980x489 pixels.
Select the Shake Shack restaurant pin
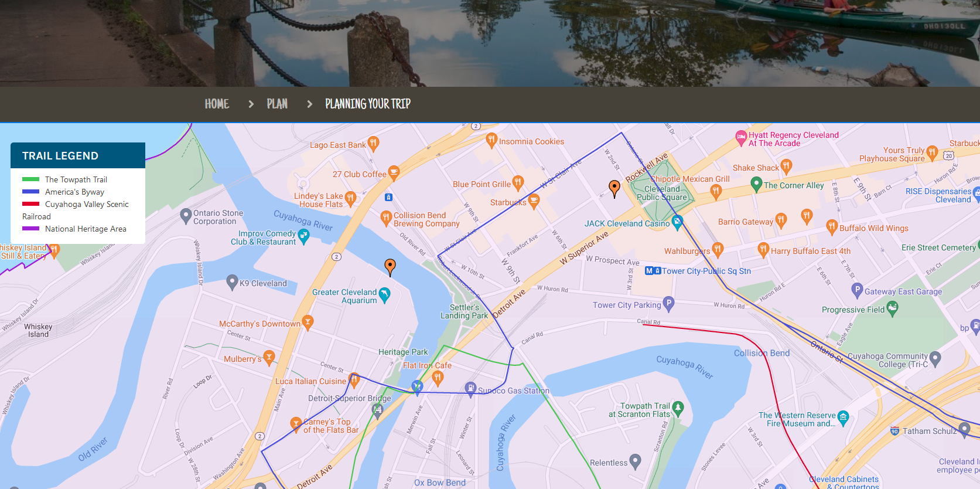tap(786, 166)
